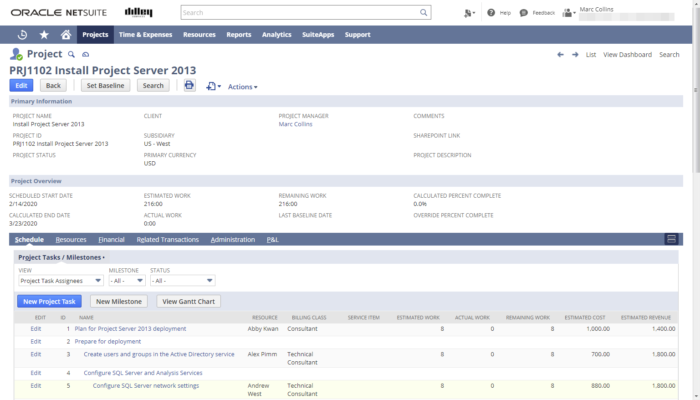Image resolution: width=700 pixels, height=400 pixels.
Task: Open the View dropdown showing Project Task Assignees
Action: pyautogui.click(x=61, y=280)
